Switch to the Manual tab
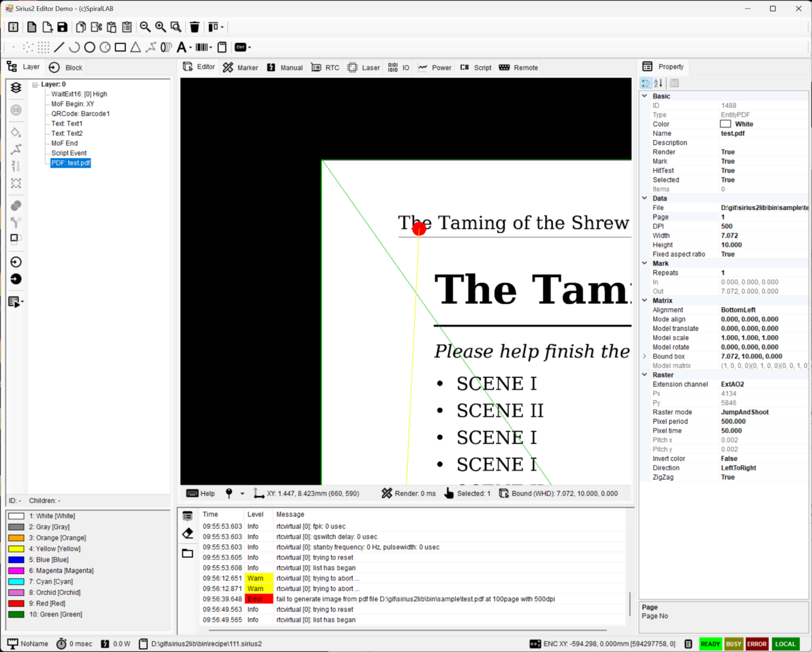Viewport: 812px width, 652px height. point(284,68)
